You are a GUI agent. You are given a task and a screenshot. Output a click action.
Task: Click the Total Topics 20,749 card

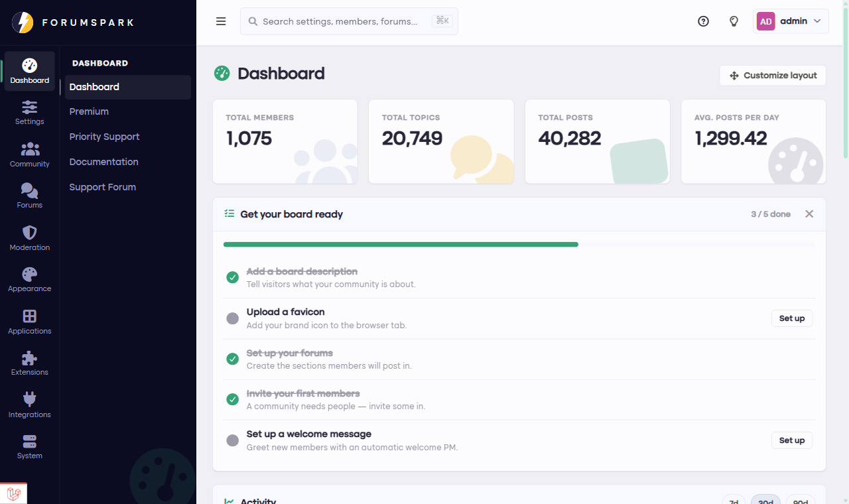click(441, 141)
